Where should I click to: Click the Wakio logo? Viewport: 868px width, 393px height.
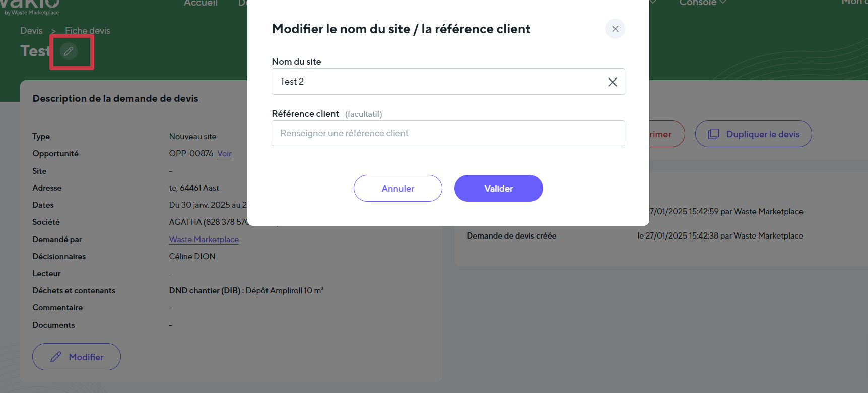(x=30, y=6)
